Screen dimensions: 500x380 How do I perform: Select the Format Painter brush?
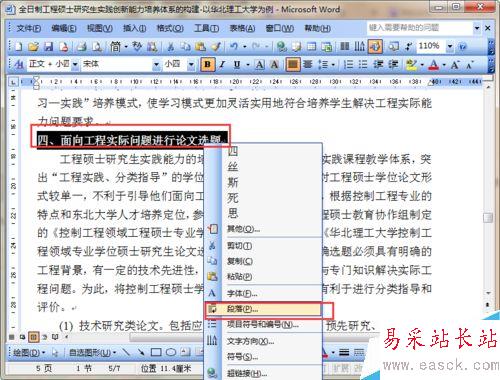tap(216, 47)
